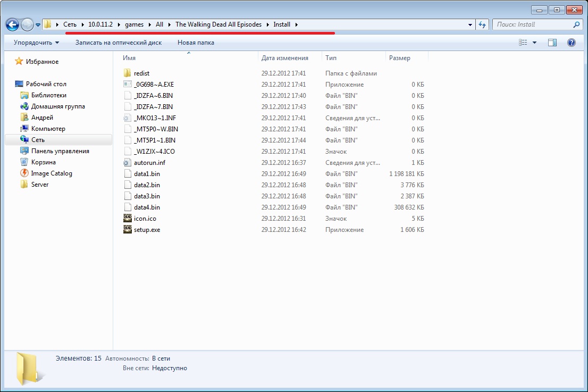The image size is (588, 392).
Task: Expand the Упорядочить menu
Action: (36, 43)
